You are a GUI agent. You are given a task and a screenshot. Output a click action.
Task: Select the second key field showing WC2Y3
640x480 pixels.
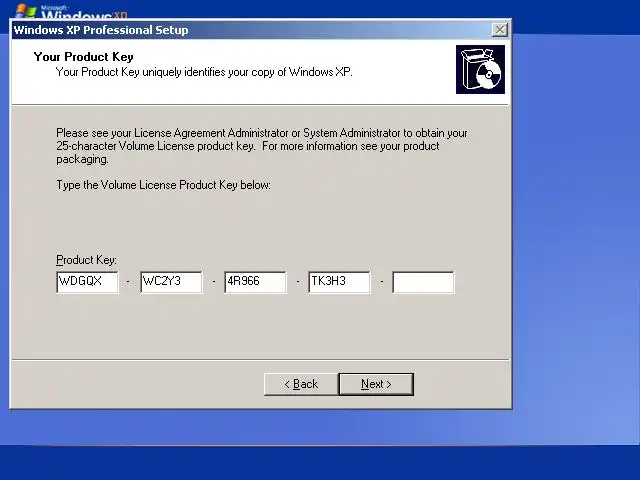(x=171, y=282)
